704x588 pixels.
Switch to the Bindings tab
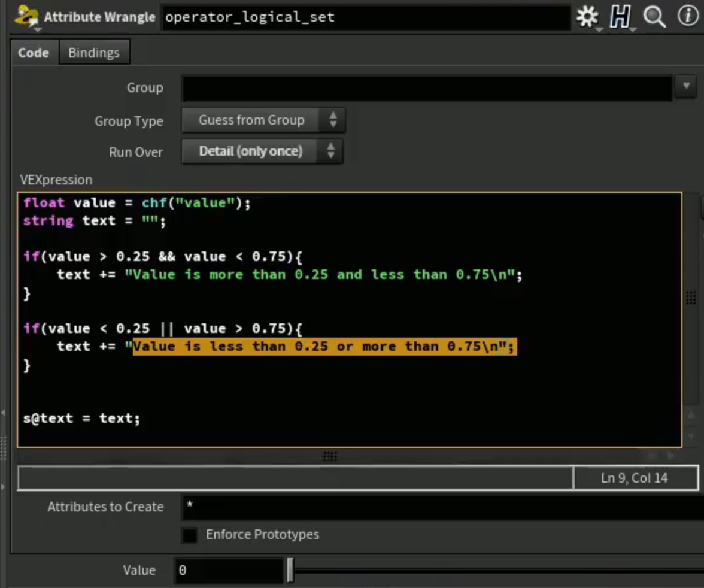[94, 53]
